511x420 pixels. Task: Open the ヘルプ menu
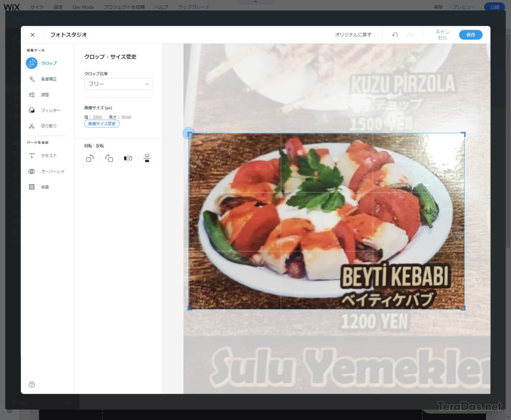(161, 7)
